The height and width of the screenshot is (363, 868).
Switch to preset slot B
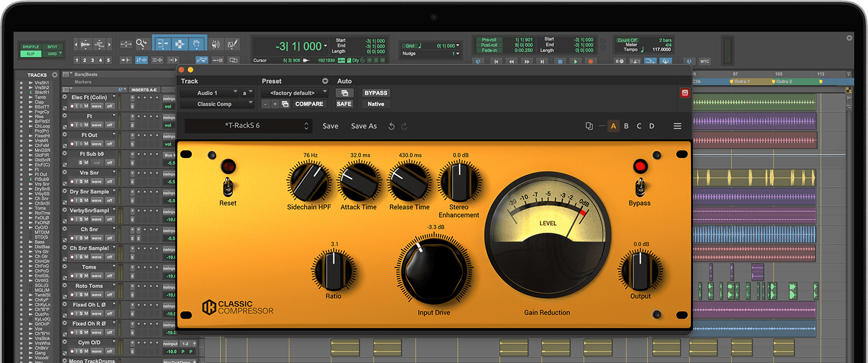click(x=626, y=126)
